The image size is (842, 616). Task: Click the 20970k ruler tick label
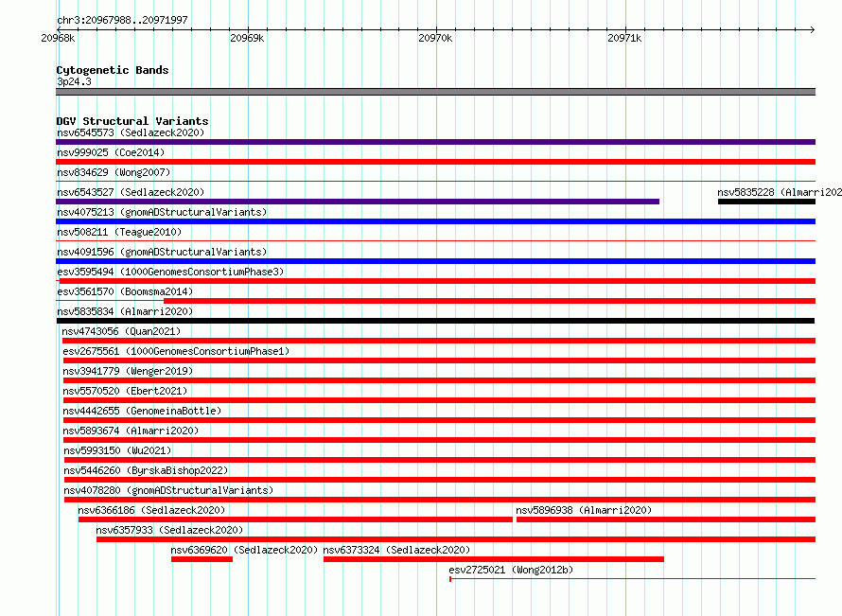tap(435, 38)
